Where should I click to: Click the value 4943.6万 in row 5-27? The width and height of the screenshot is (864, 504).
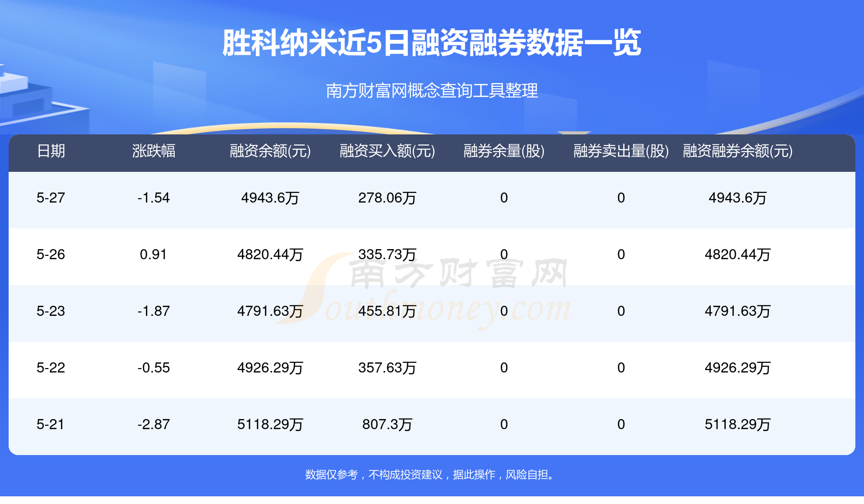[x=270, y=197]
